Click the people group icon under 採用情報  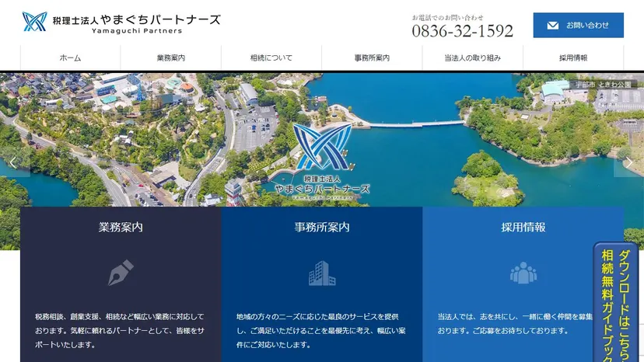point(523,273)
